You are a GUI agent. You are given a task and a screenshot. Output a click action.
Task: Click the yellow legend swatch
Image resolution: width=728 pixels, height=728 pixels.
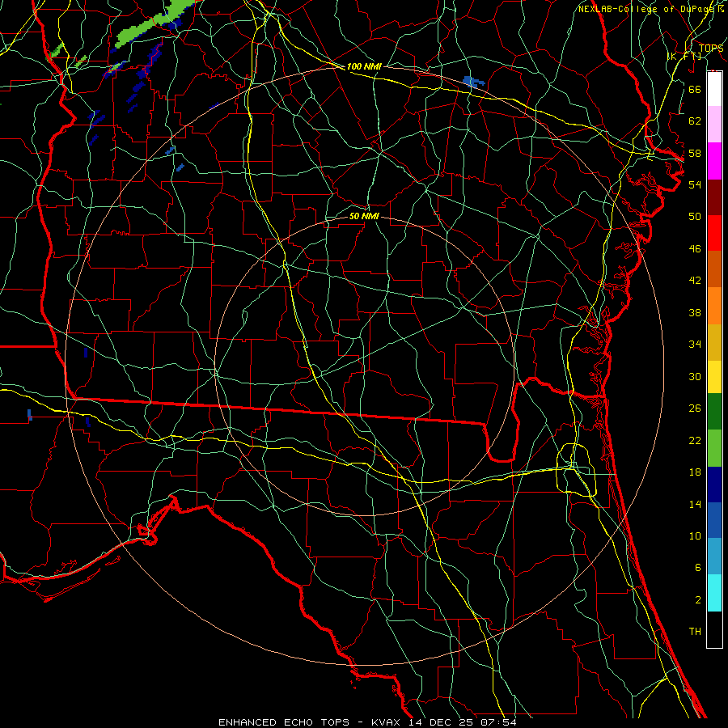pyautogui.click(x=714, y=377)
